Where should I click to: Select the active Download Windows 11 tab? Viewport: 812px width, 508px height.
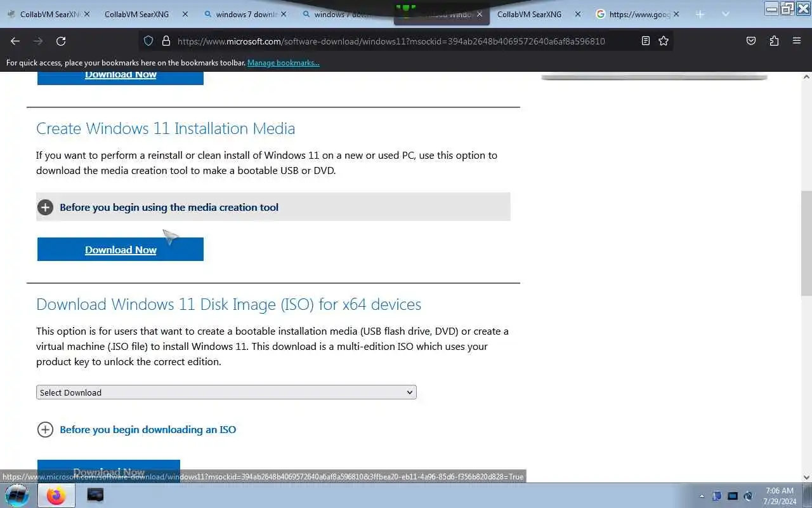(x=441, y=14)
